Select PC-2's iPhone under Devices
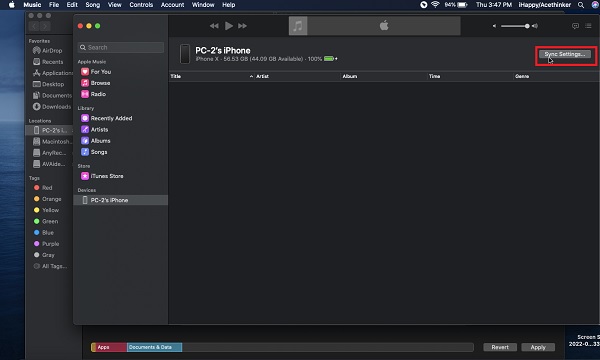 (120, 200)
